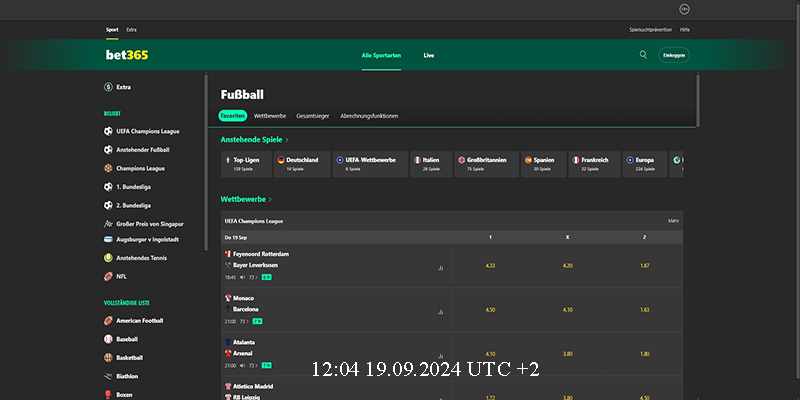Screen dimensions: 800x400
Task: Select draw odds 4.20 for Feyenoord match
Action: pos(567,266)
